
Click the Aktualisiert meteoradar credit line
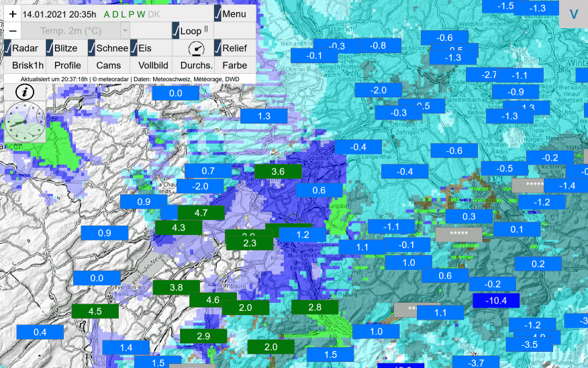tap(130, 79)
